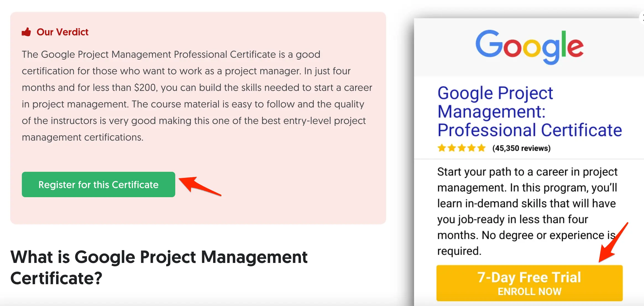This screenshot has height=306, width=644.
Task: Click the middle (third) rating star
Action: pos(462,148)
